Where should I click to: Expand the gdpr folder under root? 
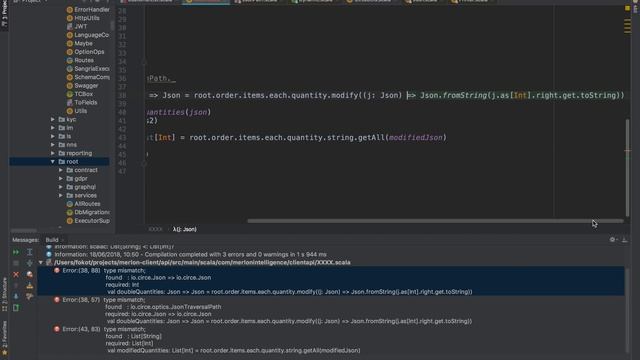click(x=61, y=178)
